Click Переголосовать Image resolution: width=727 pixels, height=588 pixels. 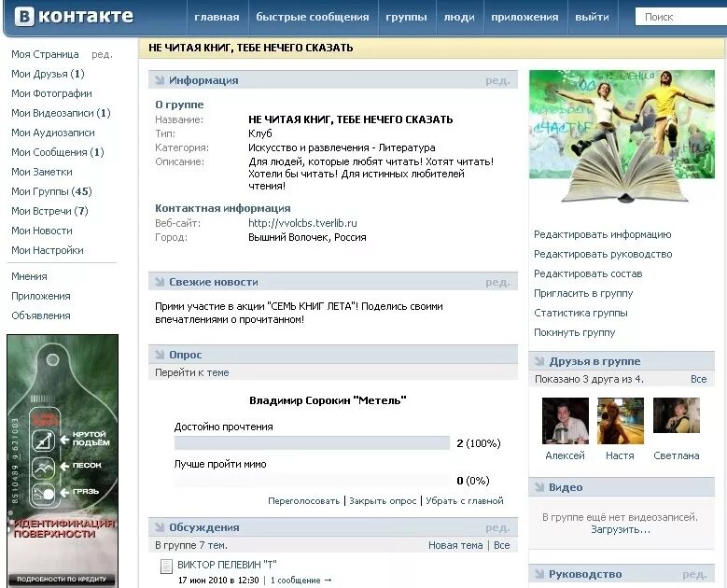303,501
